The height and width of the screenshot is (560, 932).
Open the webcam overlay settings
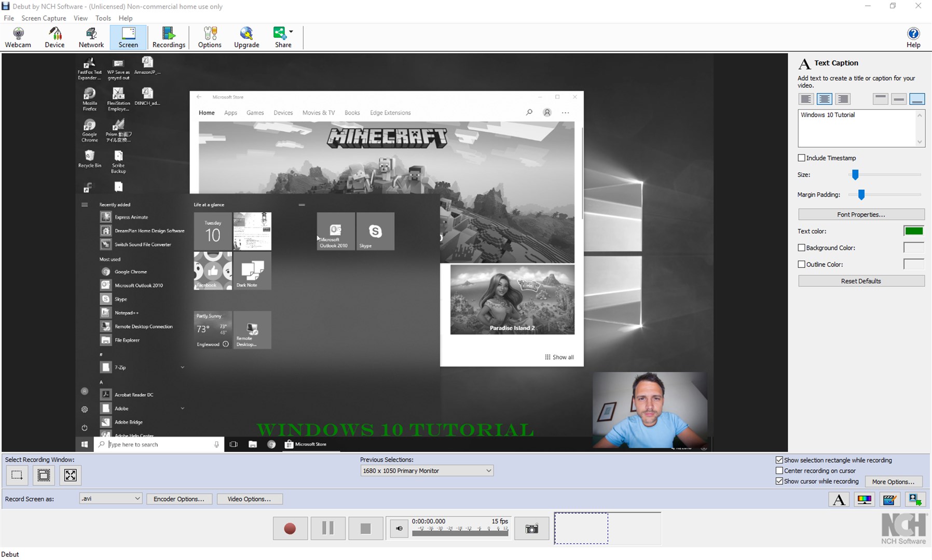(x=916, y=499)
